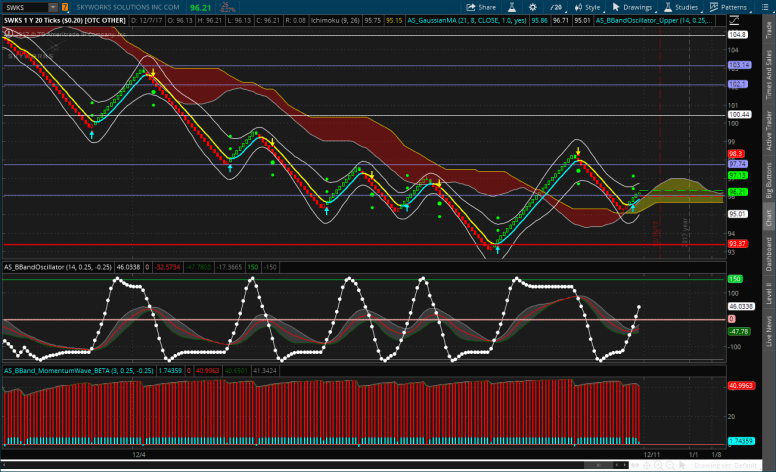
Task: Click the green 150 oscillator level label
Action: 735,279
